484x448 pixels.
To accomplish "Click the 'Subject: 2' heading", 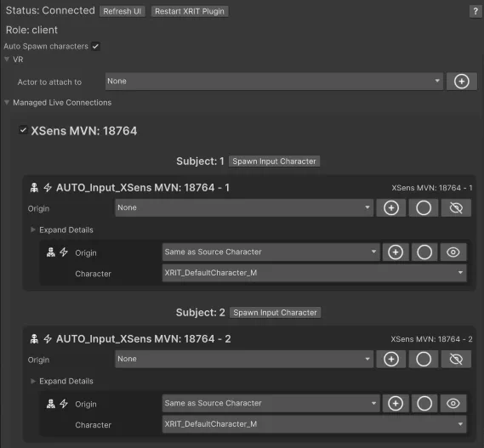I will tap(201, 313).
